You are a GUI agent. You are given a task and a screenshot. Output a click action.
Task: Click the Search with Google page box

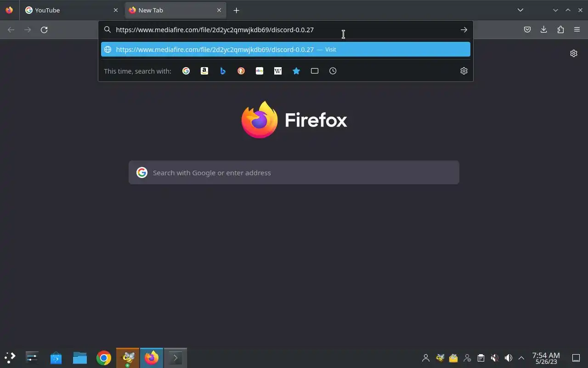pos(294,172)
